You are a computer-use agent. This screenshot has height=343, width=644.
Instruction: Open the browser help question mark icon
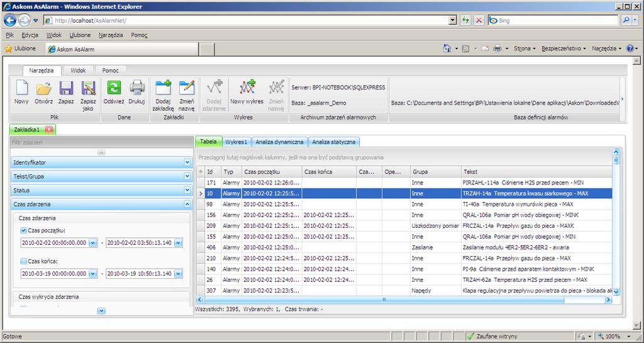point(630,48)
